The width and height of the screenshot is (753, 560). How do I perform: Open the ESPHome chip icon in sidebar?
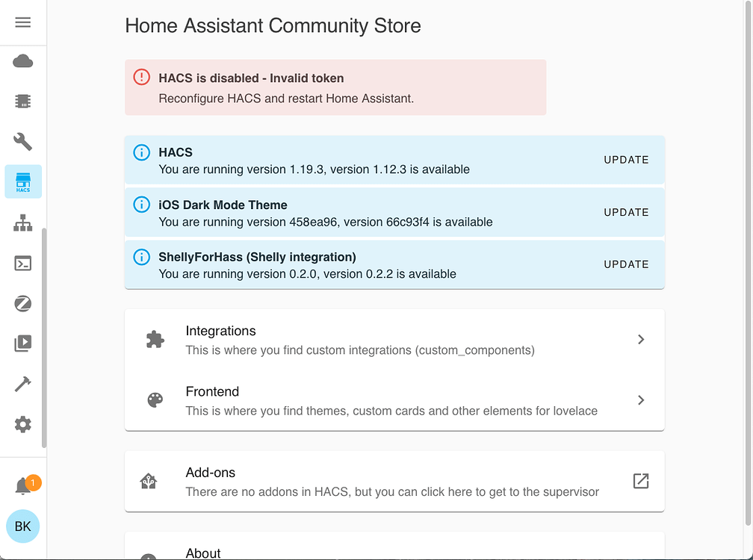point(23,101)
